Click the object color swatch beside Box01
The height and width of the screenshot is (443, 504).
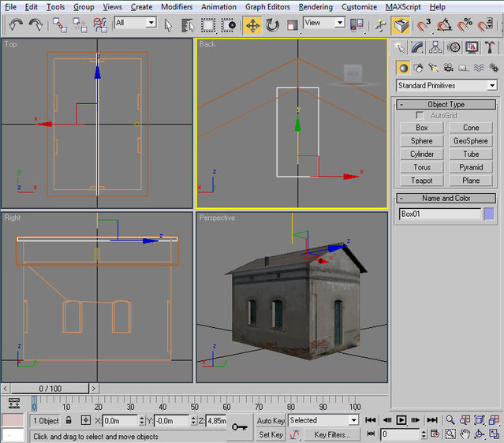tap(489, 214)
